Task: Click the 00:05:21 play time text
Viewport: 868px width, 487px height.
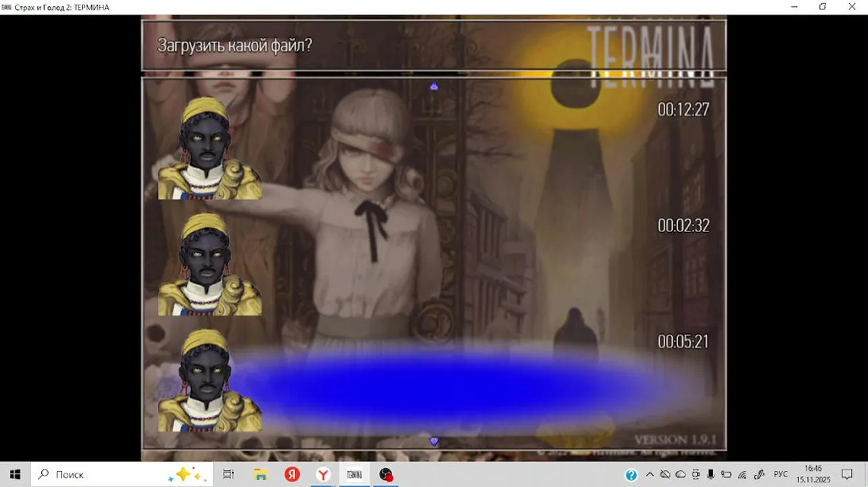Action: click(x=683, y=342)
